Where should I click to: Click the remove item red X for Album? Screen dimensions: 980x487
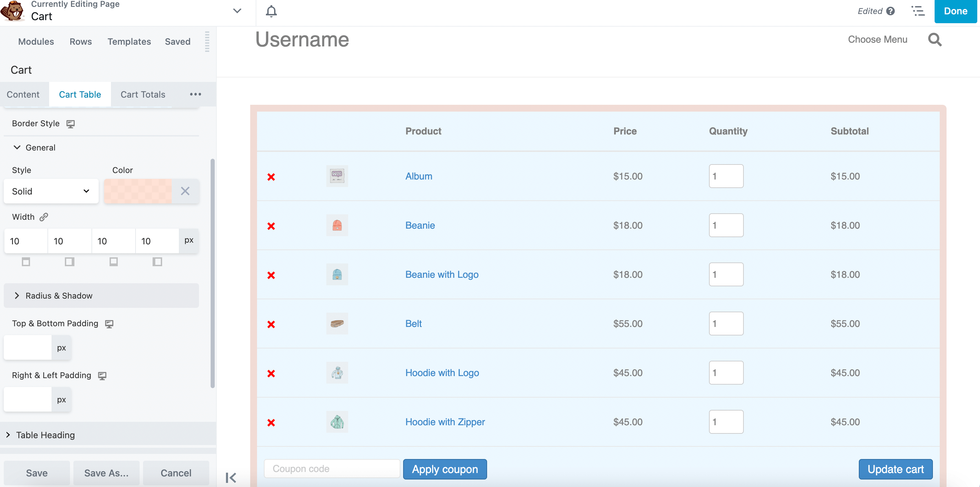tap(271, 176)
